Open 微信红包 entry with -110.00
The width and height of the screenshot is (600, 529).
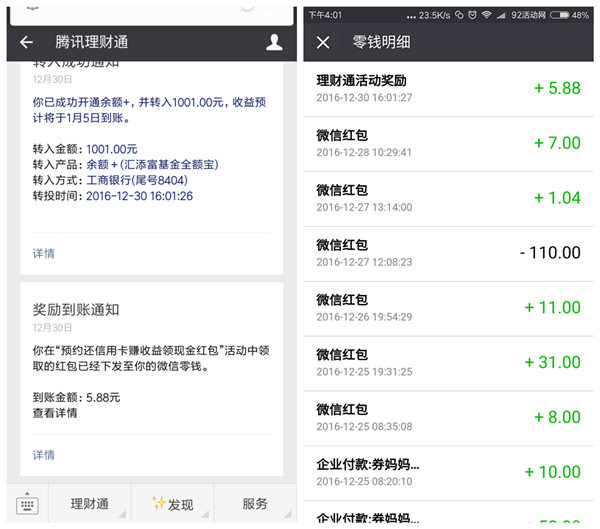[x=448, y=253]
